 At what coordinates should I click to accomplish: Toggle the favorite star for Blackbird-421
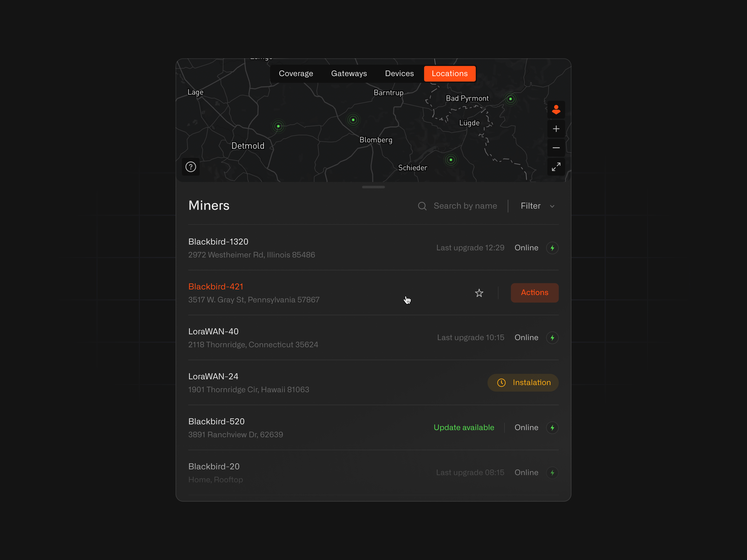(x=479, y=293)
